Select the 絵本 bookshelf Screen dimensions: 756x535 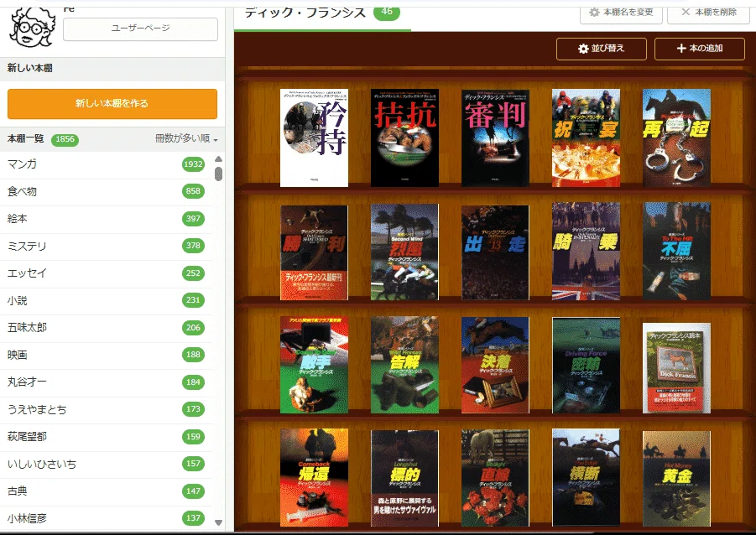106,219
